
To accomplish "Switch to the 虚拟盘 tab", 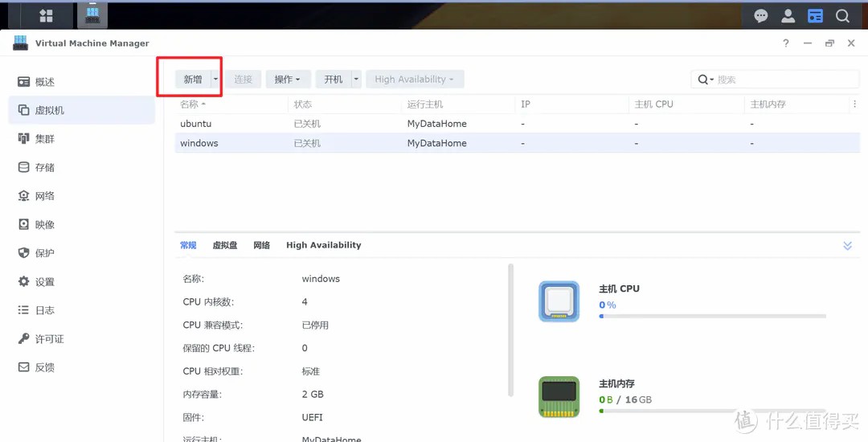I will (225, 245).
